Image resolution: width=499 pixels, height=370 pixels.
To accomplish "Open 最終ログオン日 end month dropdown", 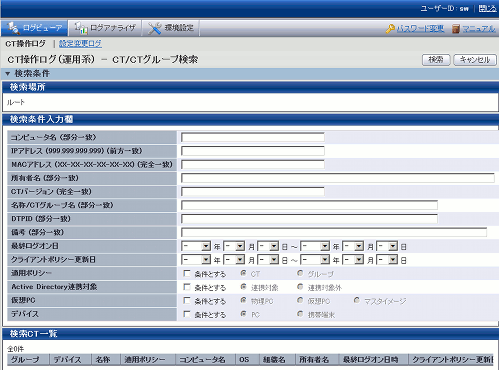I will click(x=353, y=246).
